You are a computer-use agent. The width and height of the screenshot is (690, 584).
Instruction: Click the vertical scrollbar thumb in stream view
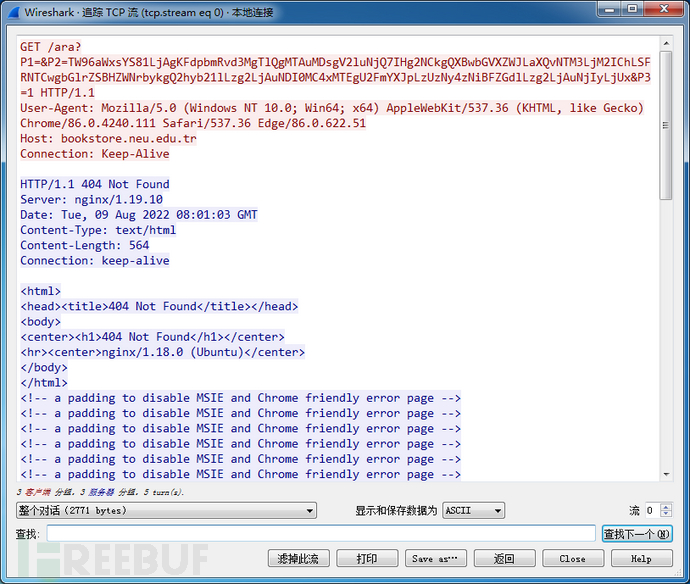point(666,120)
